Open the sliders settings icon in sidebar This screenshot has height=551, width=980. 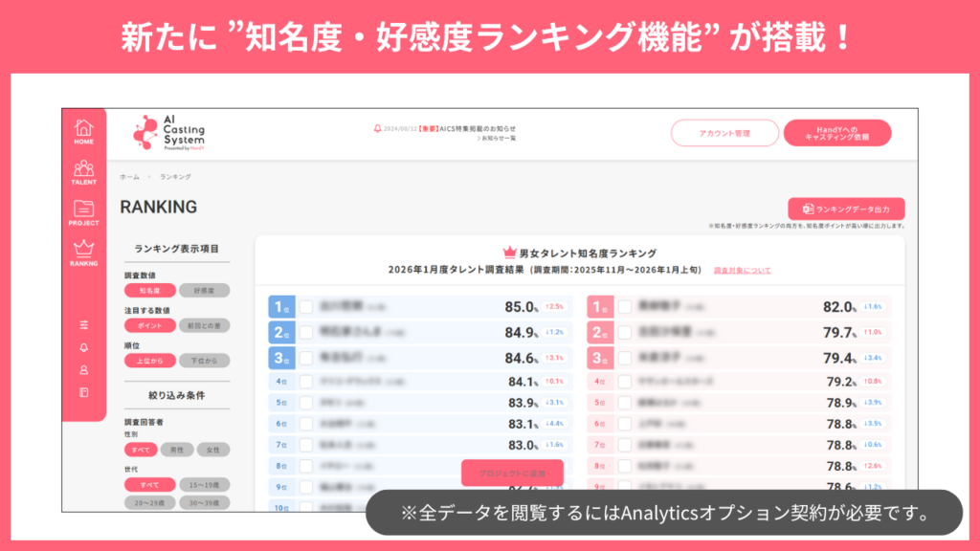[84, 325]
